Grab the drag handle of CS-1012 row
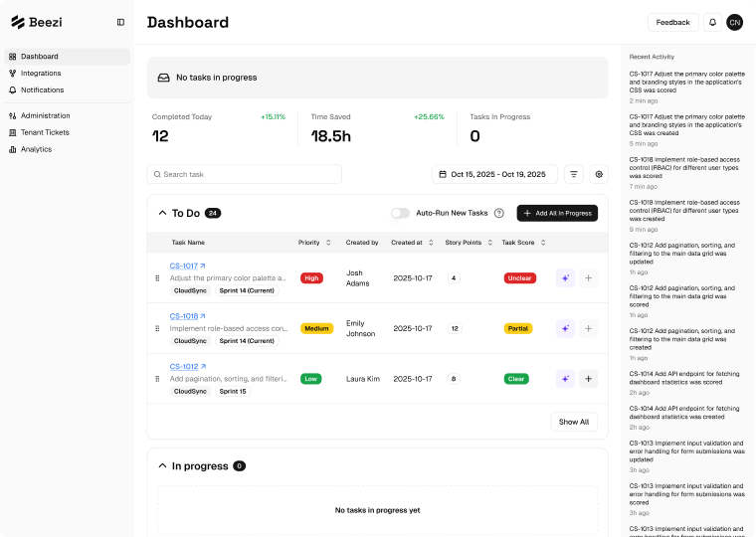Screen dimensions: 756x537 (x=157, y=379)
